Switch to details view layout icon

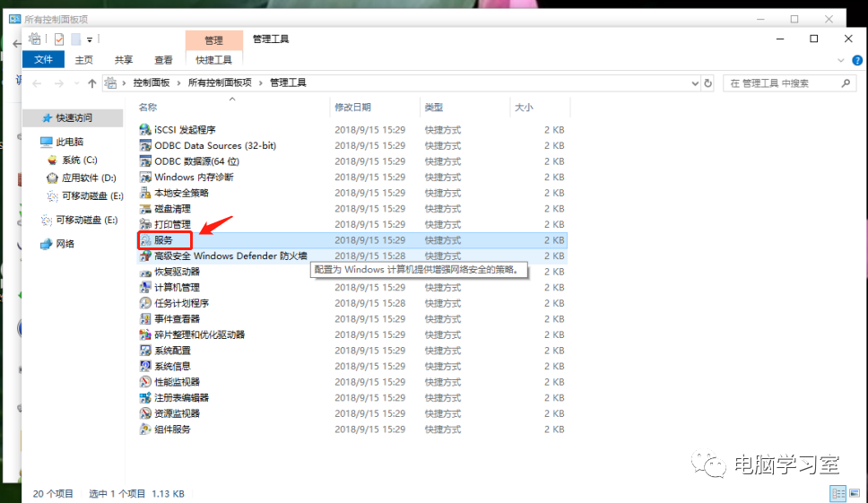(838, 493)
